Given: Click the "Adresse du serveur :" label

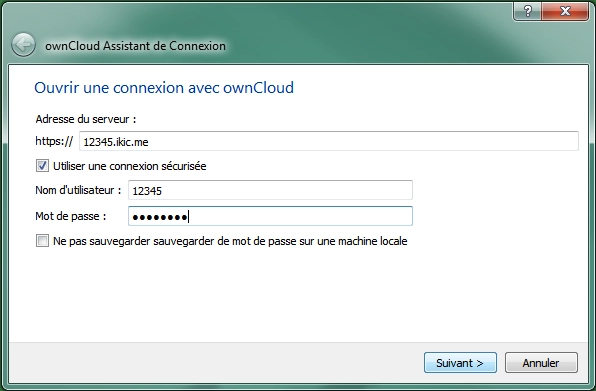Looking at the screenshot, I should 86,119.
